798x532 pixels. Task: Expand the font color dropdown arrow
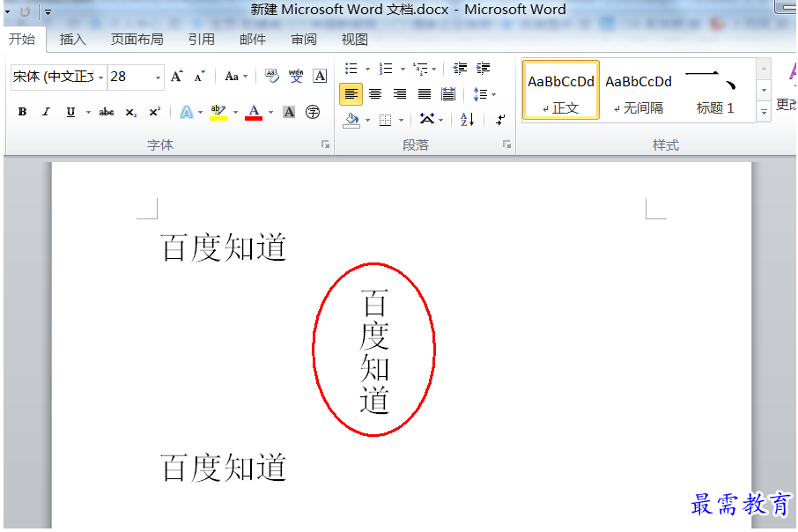click(270, 113)
